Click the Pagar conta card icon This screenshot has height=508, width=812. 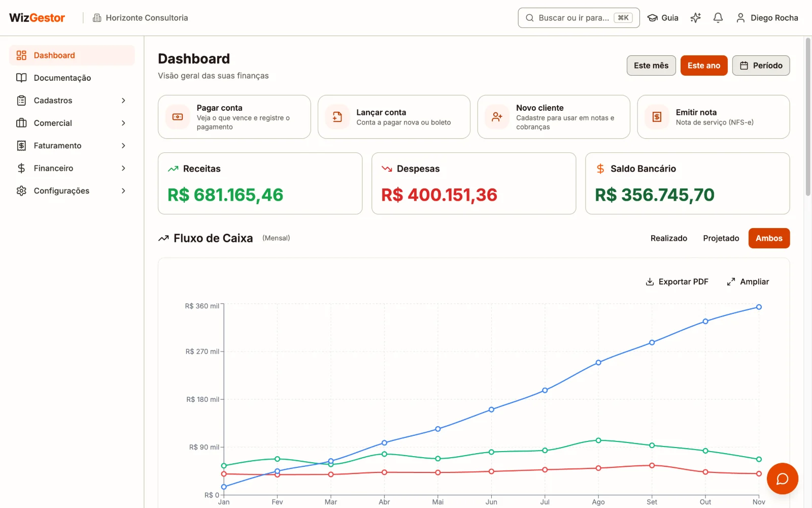tap(178, 117)
